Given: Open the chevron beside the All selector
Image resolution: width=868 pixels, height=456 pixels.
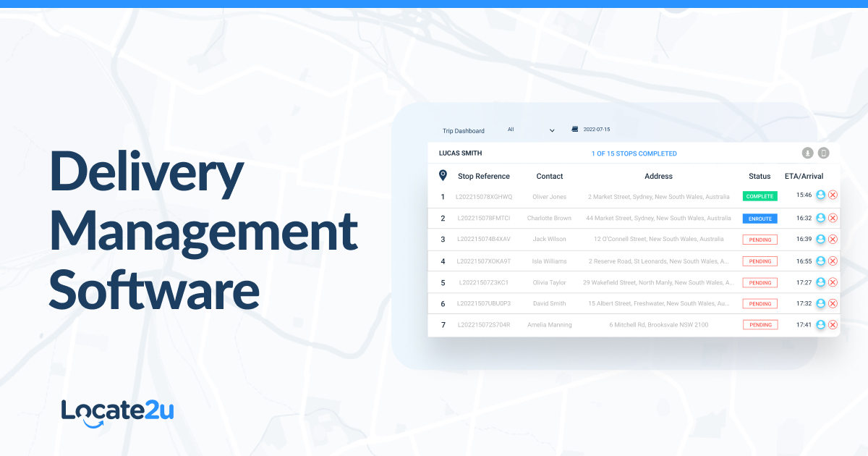Looking at the screenshot, I should [552, 130].
